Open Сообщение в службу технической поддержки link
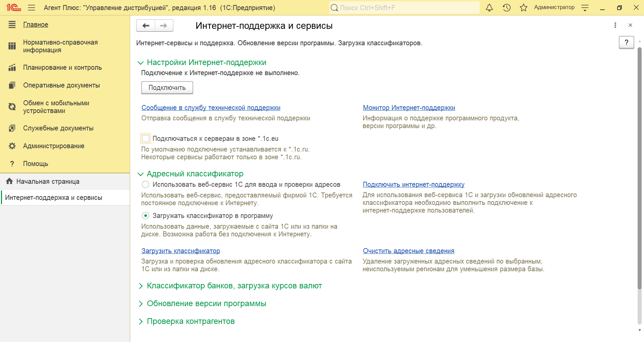644x342 pixels. (x=211, y=108)
